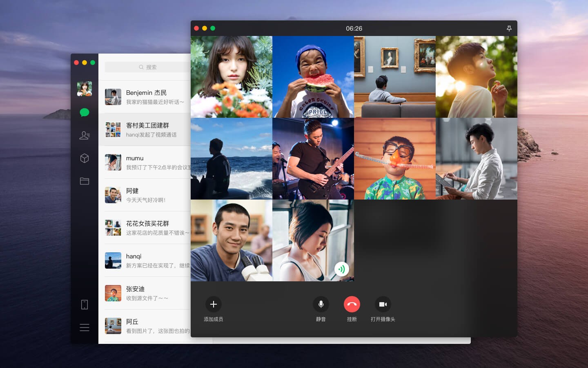Viewport: 588px width, 368px height.
Task: Click message preview 今天天气好冷啊!
Action: point(146,200)
